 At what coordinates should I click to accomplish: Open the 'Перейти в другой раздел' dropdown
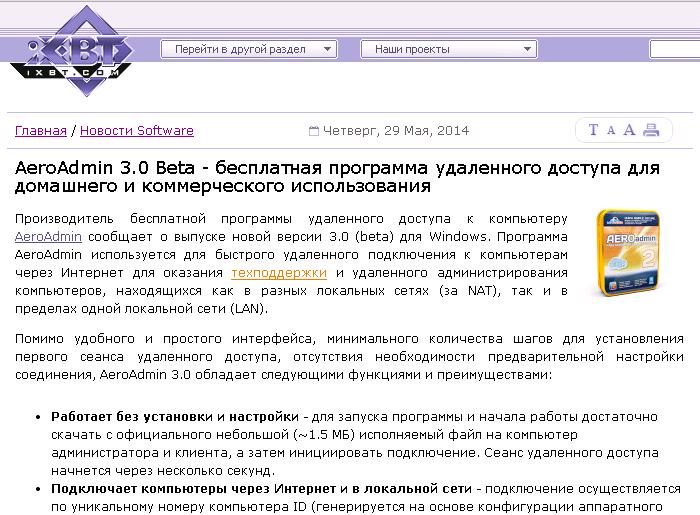(x=249, y=49)
